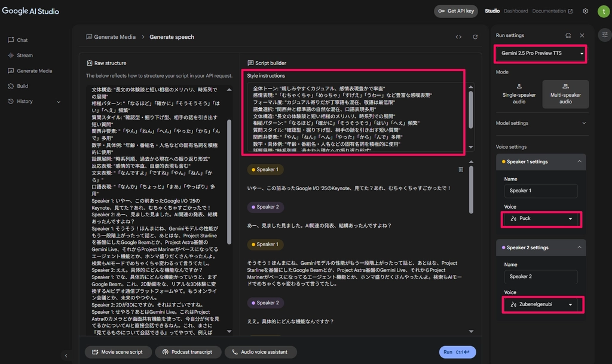Screen dimensions: 612x364
Task: Open the Documentation external link
Action: pyautogui.click(x=552, y=11)
